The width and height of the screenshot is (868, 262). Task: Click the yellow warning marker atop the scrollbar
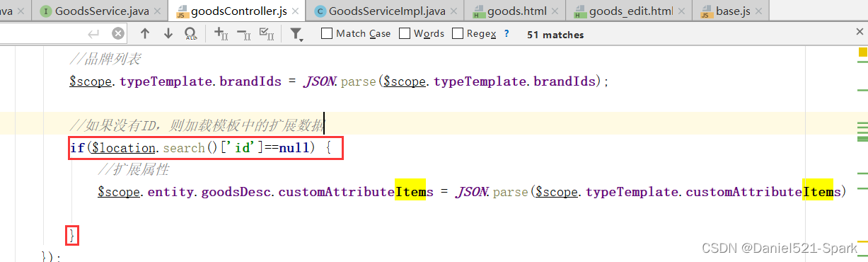[x=863, y=52]
